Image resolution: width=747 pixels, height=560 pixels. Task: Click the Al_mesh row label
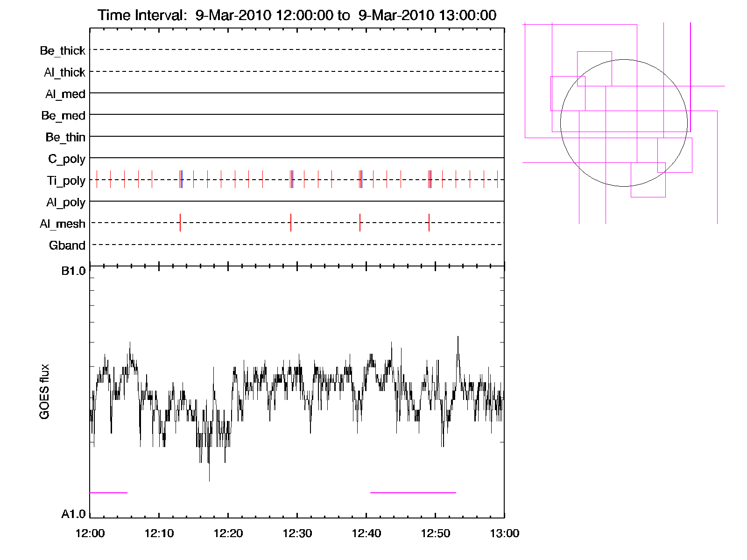[x=63, y=224]
